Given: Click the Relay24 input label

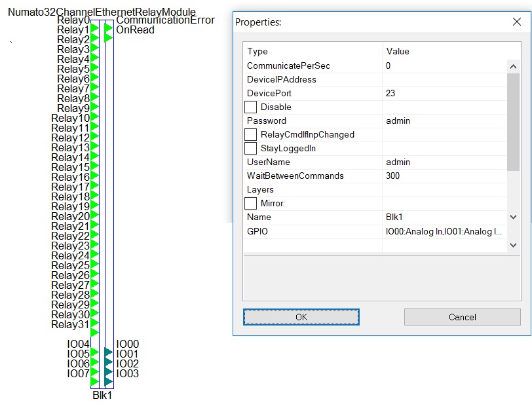Looking at the screenshot, I should click(x=71, y=256).
